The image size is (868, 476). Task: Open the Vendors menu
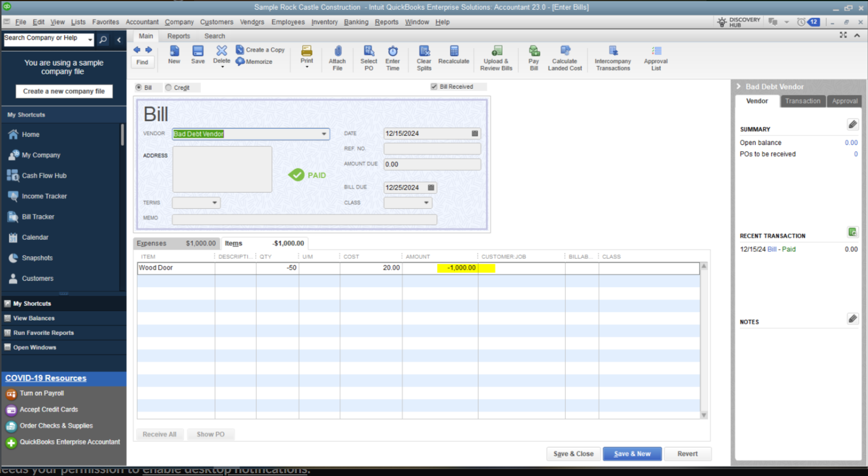click(x=252, y=22)
